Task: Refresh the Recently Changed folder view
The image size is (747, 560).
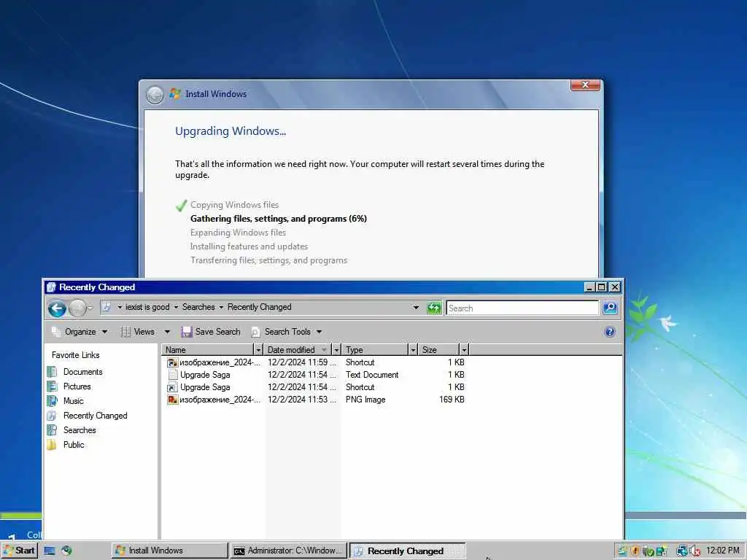Action: [x=433, y=308]
